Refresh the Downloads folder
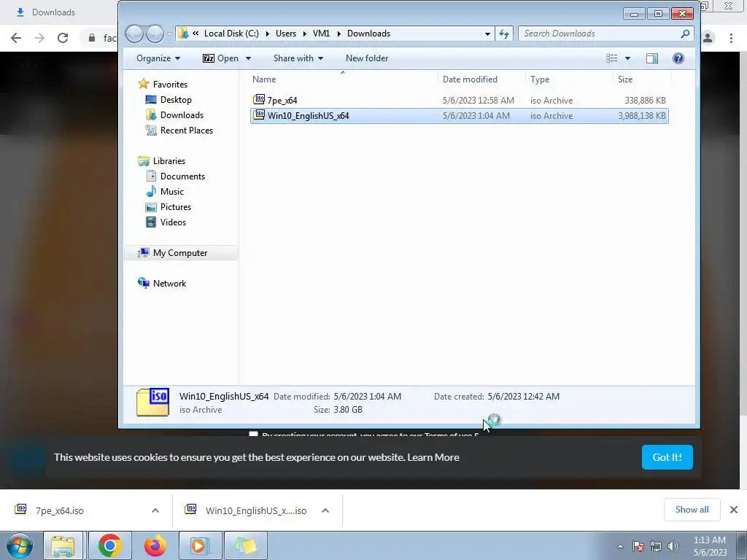The height and width of the screenshot is (560, 747). click(x=503, y=34)
